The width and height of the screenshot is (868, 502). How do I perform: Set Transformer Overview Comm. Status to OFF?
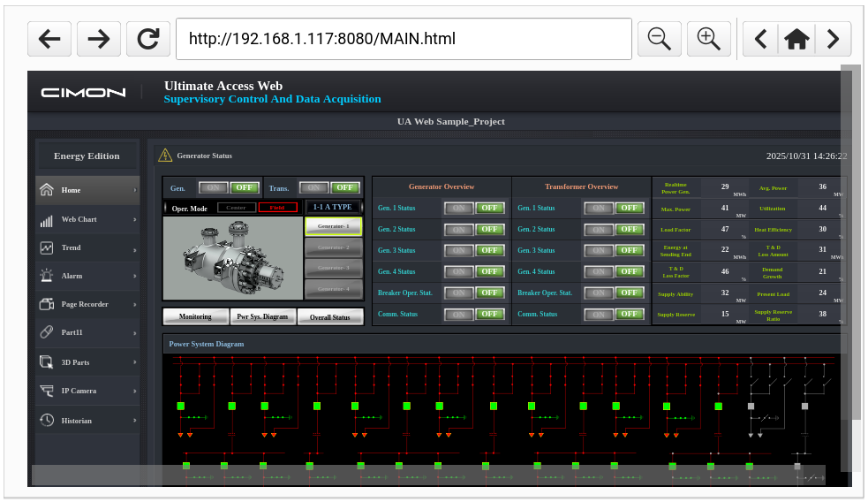[629, 314]
